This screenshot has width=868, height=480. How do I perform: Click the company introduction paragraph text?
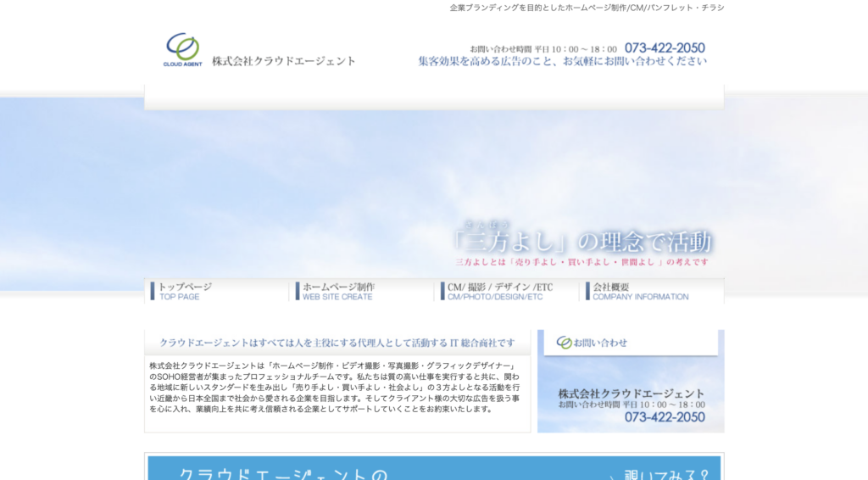click(337, 387)
